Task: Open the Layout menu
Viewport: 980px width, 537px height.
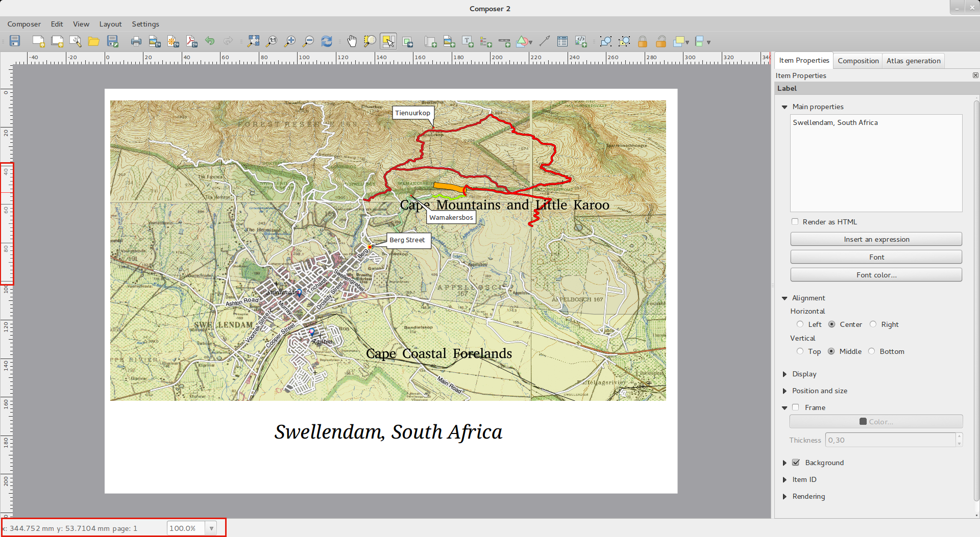Action: pos(110,24)
